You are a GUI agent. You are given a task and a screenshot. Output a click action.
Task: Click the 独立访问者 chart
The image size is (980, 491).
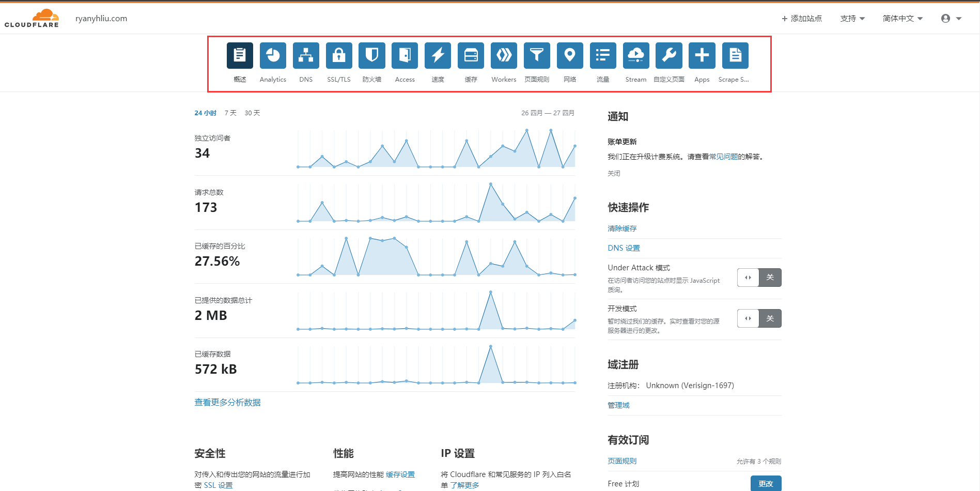coord(436,149)
